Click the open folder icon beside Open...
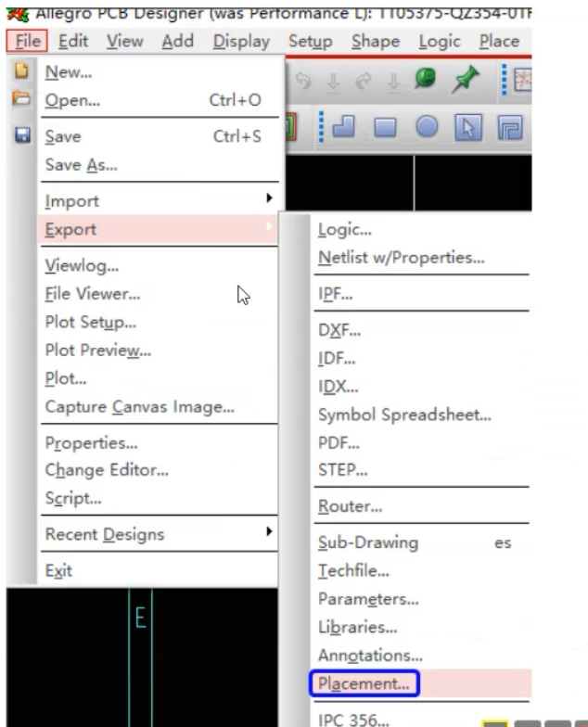588x727 pixels. coord(21,98)
